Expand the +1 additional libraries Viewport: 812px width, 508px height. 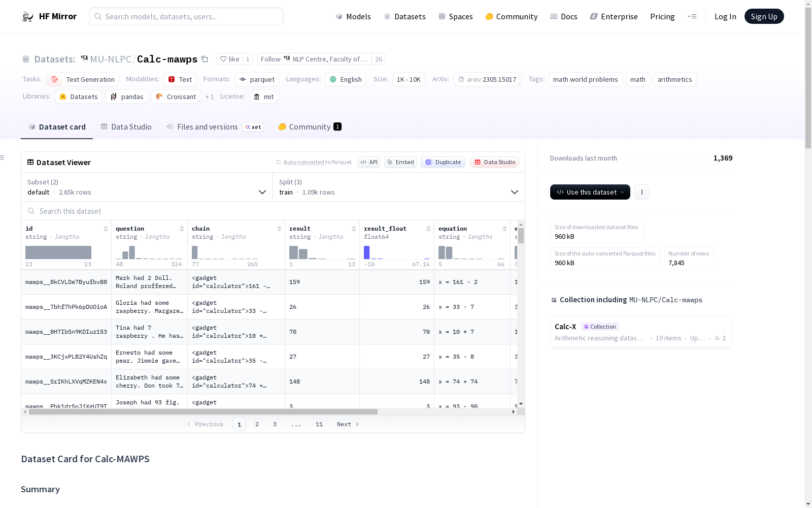pos(210,97)
